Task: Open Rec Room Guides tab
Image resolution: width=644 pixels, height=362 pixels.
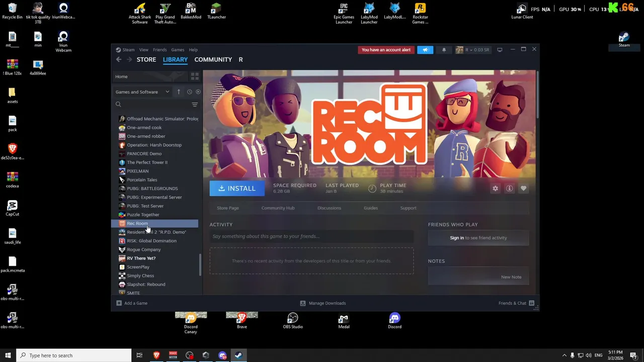Action: point(371,208)
